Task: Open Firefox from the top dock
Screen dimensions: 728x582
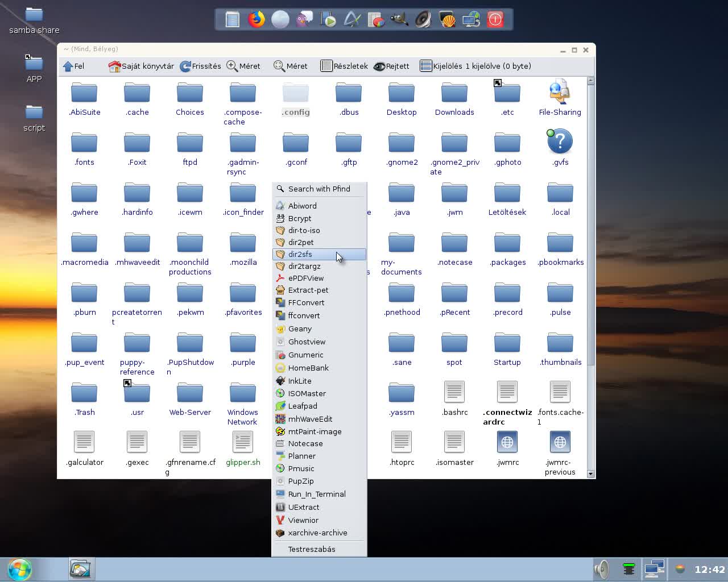Action: tap(257, 19)
